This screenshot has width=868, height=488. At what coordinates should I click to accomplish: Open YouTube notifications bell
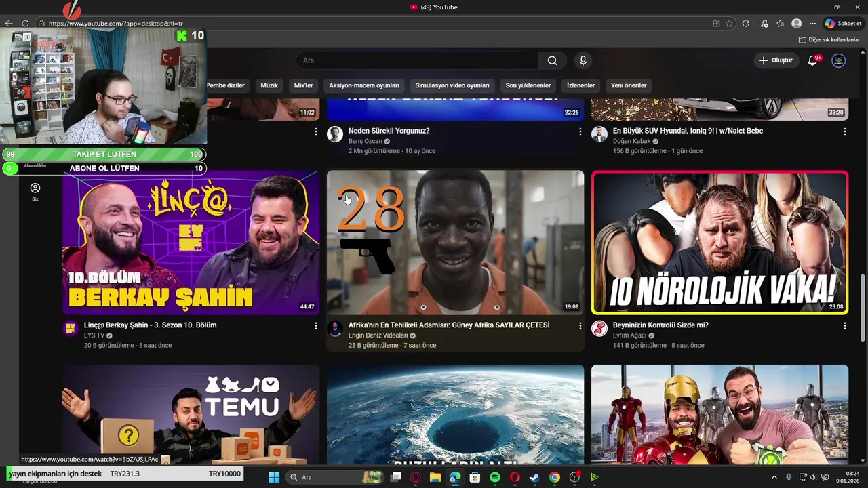point(812,60)
